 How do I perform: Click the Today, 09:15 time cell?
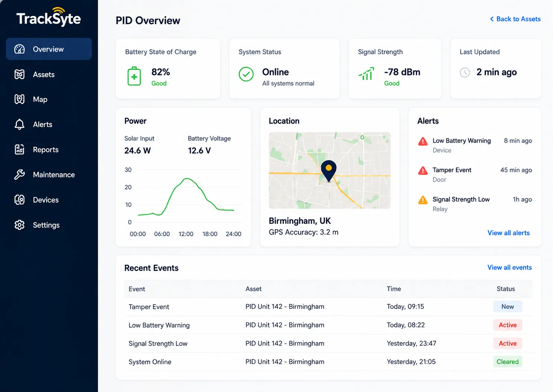tap(405, 307)
